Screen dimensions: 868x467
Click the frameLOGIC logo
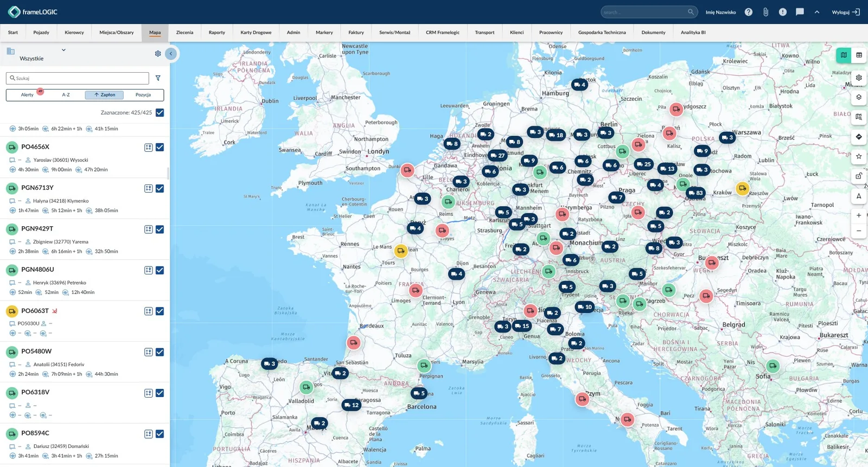tap(33, 12)
